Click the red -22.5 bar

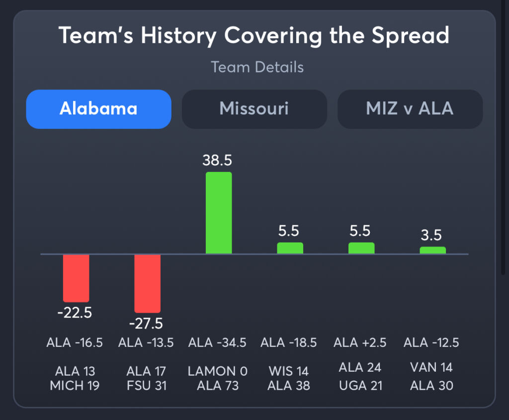[x=76, y=278]
